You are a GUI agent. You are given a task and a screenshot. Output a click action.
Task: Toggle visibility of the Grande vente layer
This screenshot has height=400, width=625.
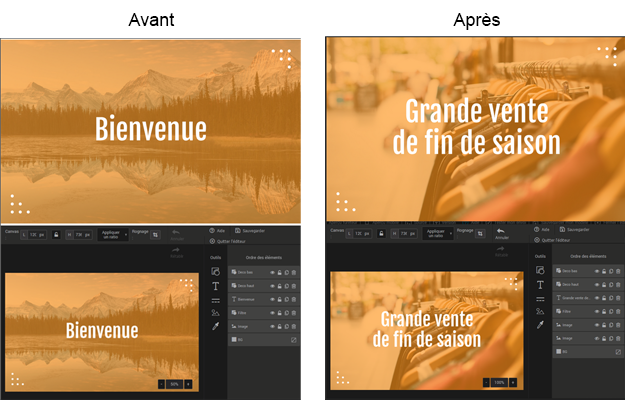[x=597, y=298]
